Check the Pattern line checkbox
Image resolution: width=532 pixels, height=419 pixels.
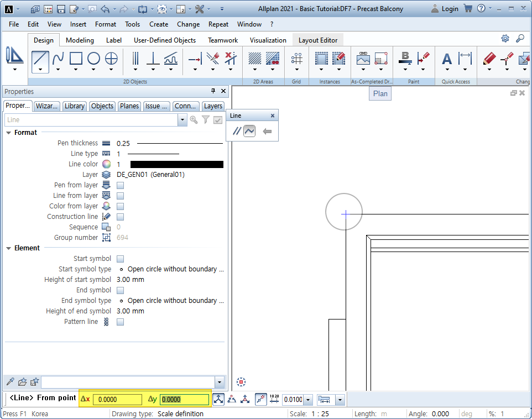point(120,322)
